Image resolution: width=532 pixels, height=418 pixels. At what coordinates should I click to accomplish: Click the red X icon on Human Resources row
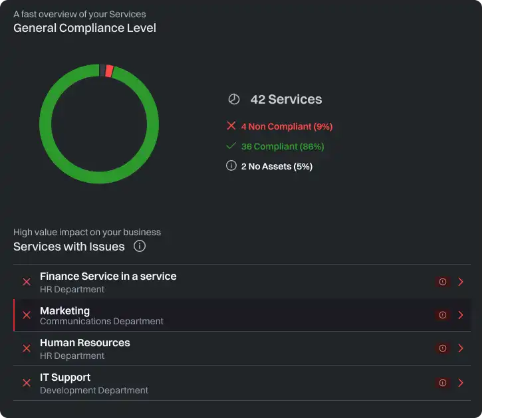coord(27,348)
